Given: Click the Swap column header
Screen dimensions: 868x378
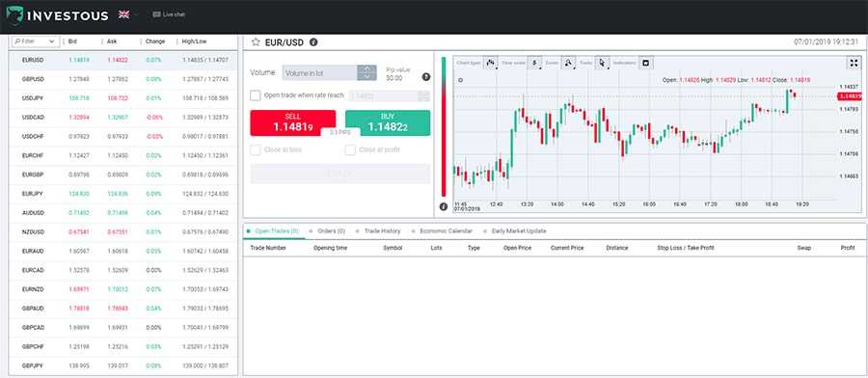Looking at the screenshot, I should click(x=803, y=248).
